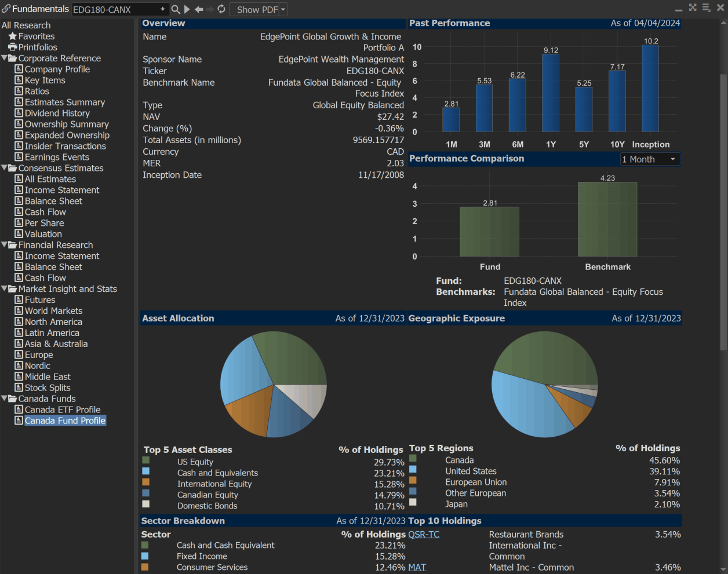728x574 pixels.
Task: Open All Estimates under Consensus Estimates
Action: pyautogui.click(x=50, y=179)
